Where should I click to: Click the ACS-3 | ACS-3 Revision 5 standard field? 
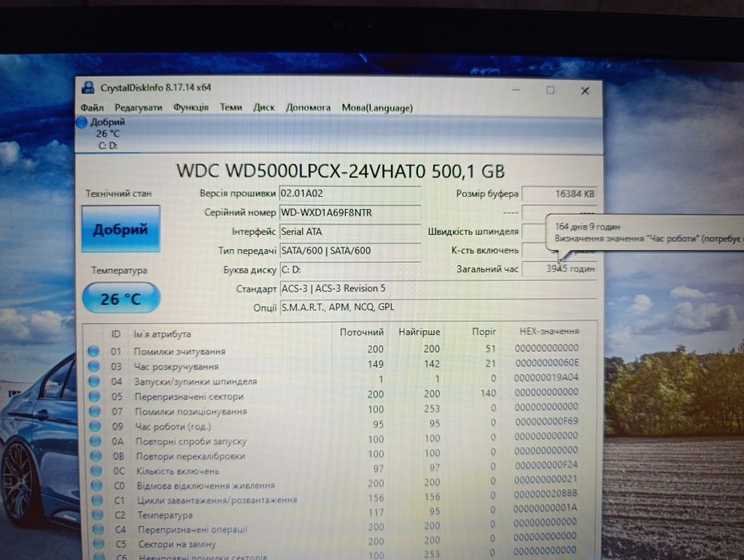click(438, 288)
